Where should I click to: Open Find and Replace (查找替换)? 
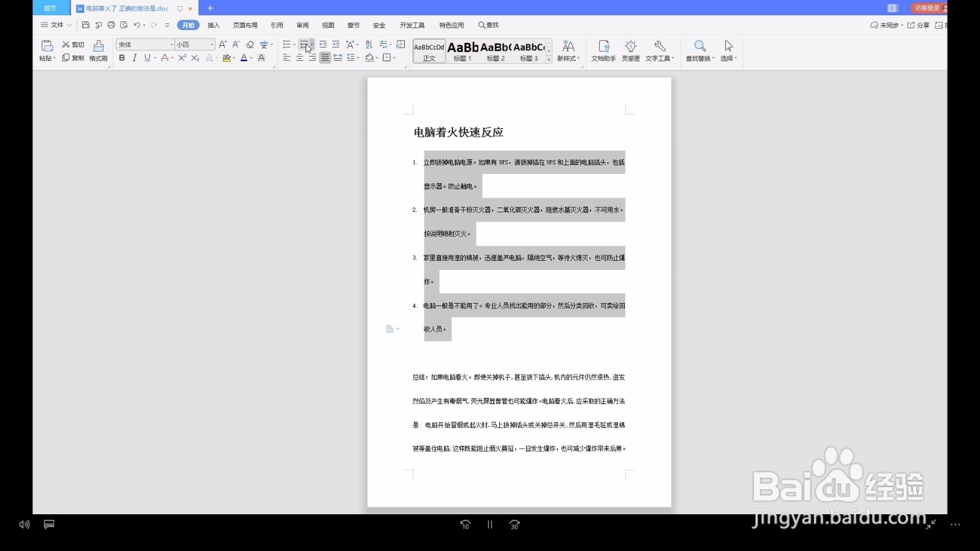700,51
